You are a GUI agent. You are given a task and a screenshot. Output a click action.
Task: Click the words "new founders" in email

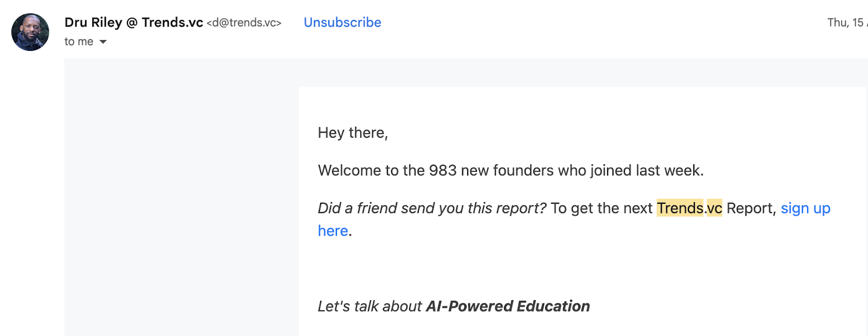(x=507, y=171)
